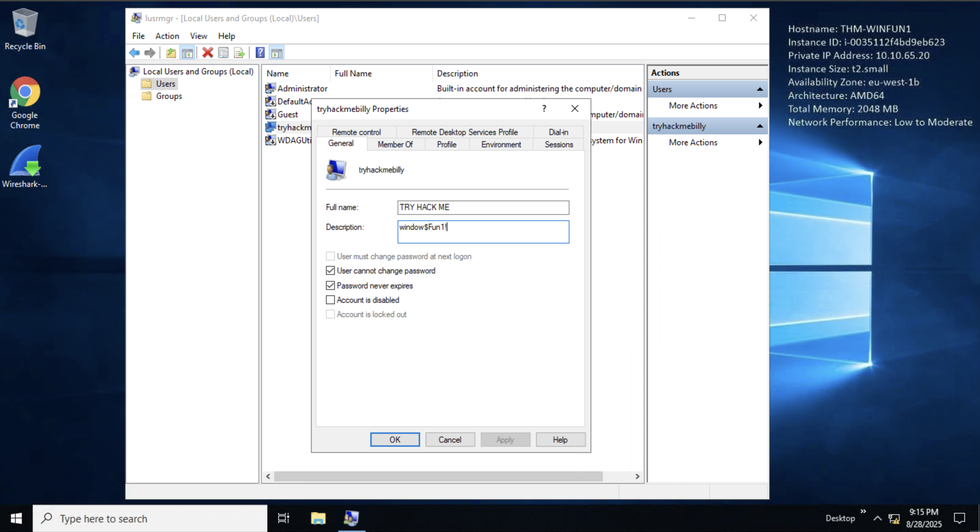Open the Action menu
This screenshot has height=532, width=980.
point(167,36)
